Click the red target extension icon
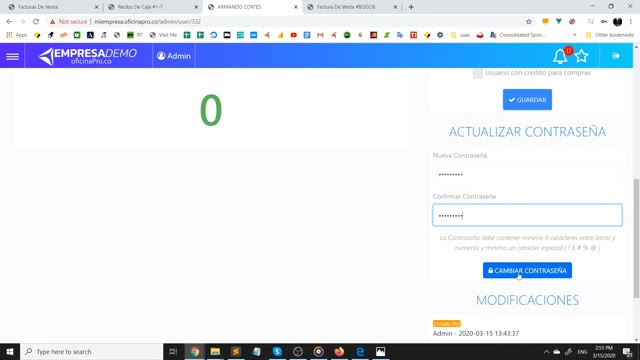 [572, 22]
